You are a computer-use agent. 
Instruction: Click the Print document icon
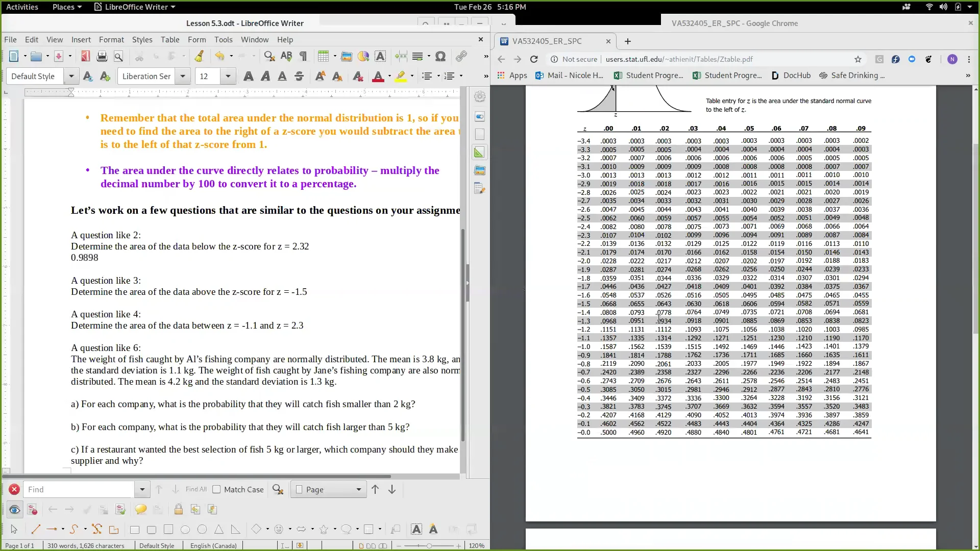coord(102,56)
